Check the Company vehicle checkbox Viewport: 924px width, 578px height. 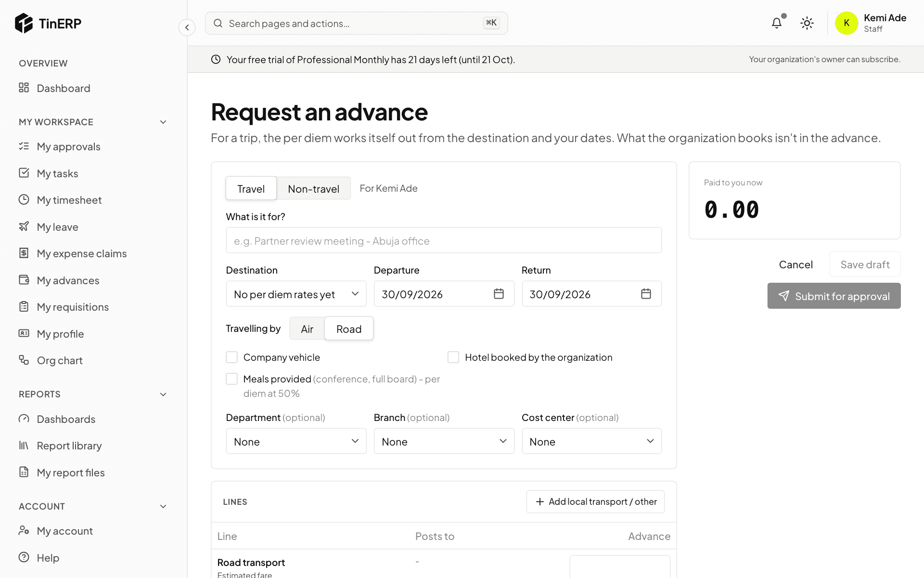(232, 357)
